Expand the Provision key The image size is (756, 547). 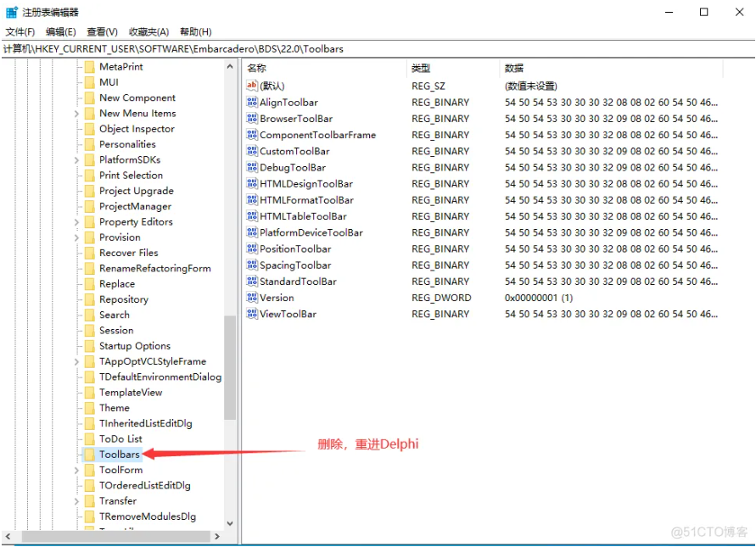click(x=76, y=237)
